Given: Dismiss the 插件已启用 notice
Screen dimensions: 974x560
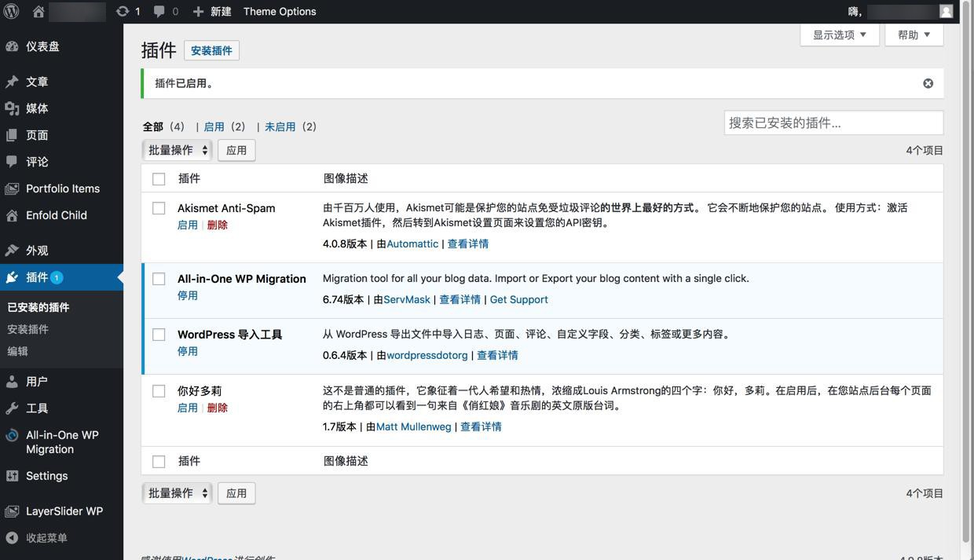Looking at the screenshot, I should pos(928,83).
